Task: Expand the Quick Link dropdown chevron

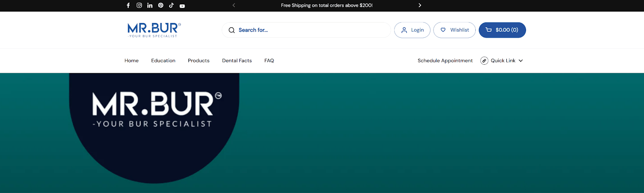Action: pos(521,61)
